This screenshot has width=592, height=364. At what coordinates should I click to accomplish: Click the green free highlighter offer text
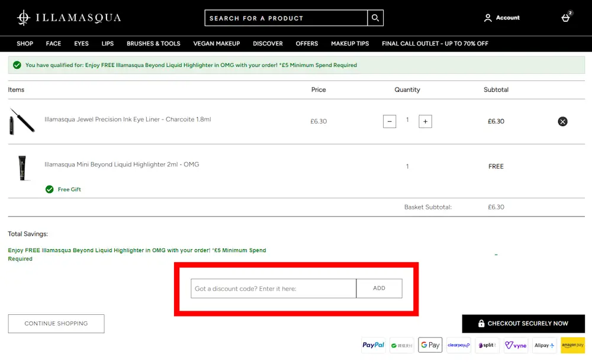pyautogui.click(x=137, y=255)
